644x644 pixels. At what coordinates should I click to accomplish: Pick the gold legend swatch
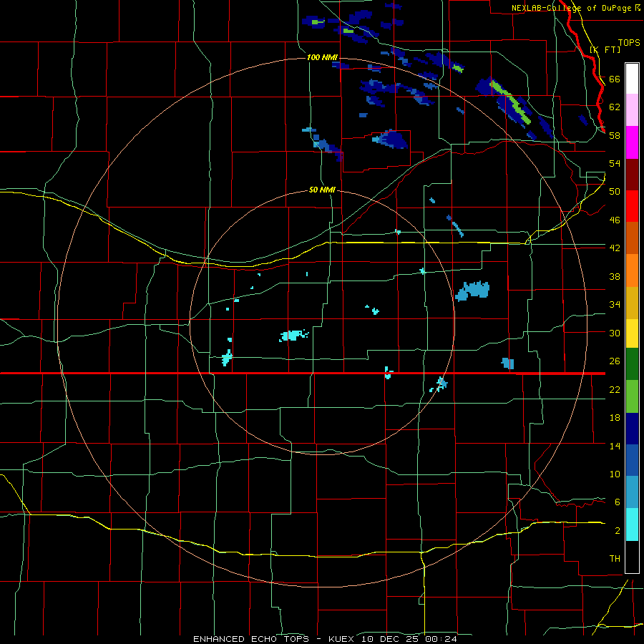pos(632,303)
